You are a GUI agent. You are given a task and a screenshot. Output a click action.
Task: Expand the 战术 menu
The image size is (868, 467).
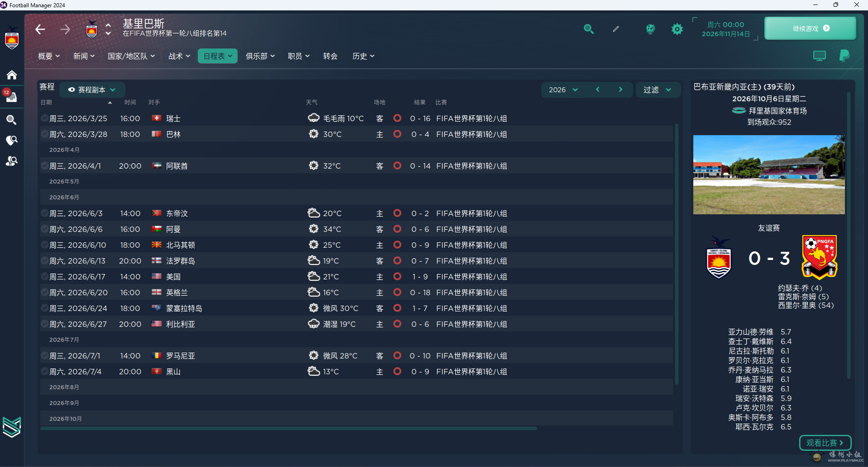179,56
